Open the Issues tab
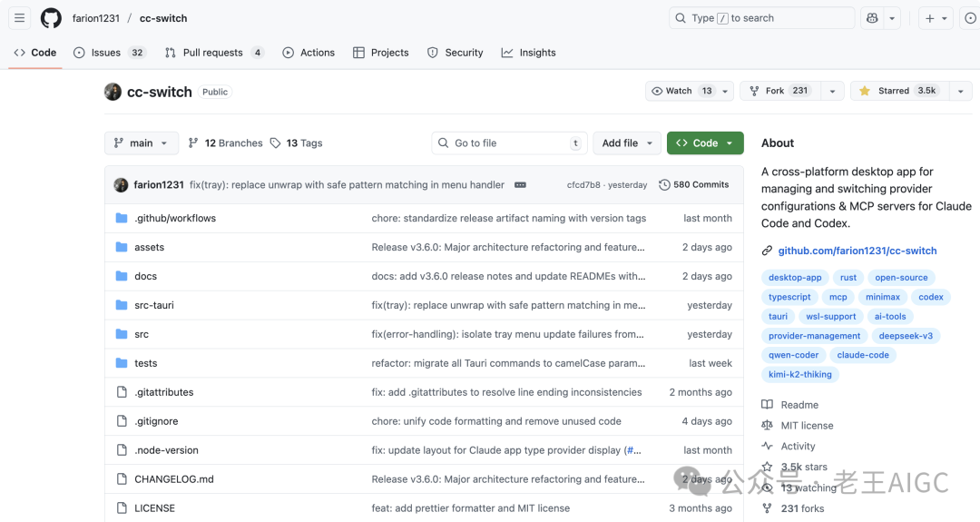The image size is (980, 522). click(x=110, y=53)
